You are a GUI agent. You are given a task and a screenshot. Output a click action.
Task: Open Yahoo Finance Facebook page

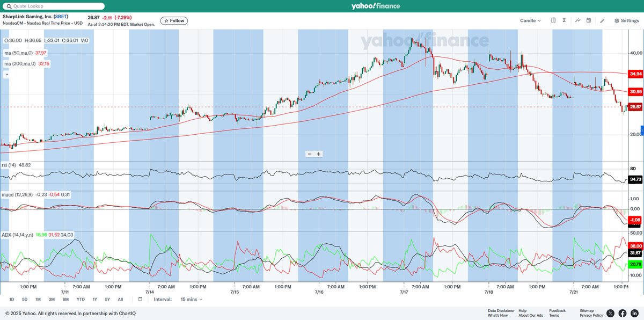coord(623,313)
